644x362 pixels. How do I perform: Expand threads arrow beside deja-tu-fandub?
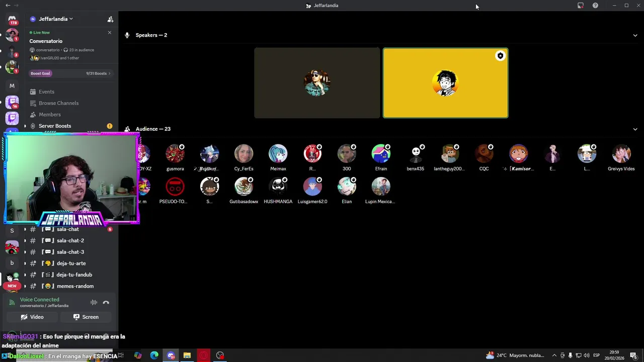(25, 275)
